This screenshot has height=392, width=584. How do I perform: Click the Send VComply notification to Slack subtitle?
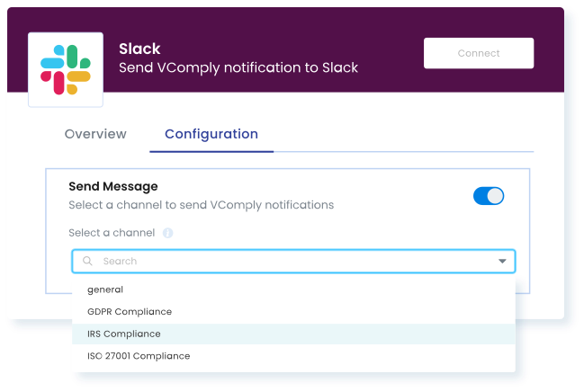(238, 67)
